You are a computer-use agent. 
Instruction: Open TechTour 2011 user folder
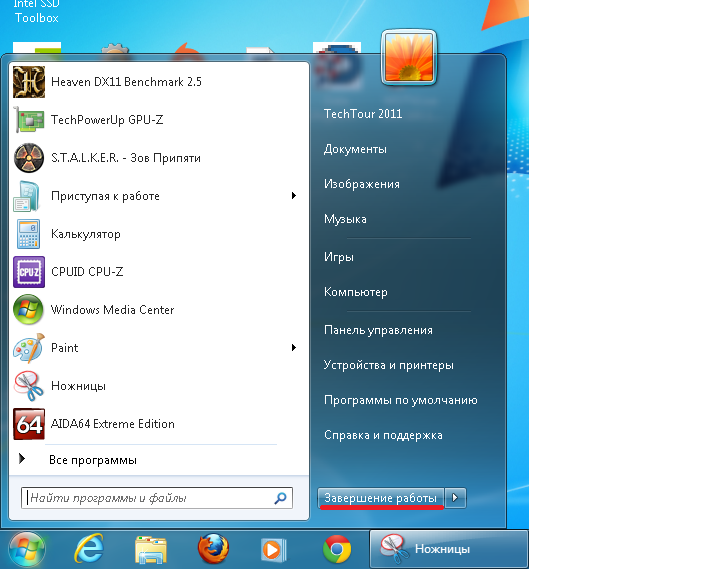(363, 114)
